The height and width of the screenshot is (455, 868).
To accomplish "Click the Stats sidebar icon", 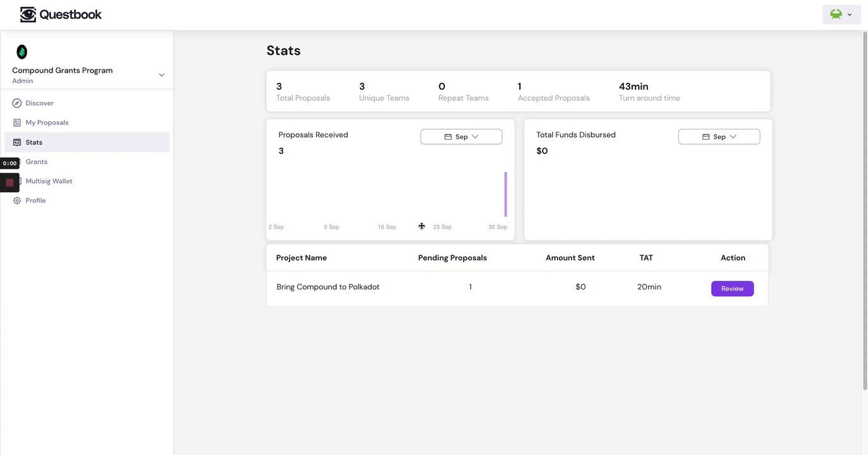I will (17, 142).
